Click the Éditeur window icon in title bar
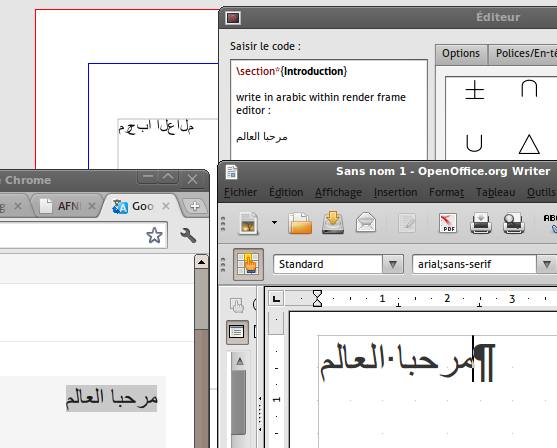The image size is (557, 448). [233, 18]
